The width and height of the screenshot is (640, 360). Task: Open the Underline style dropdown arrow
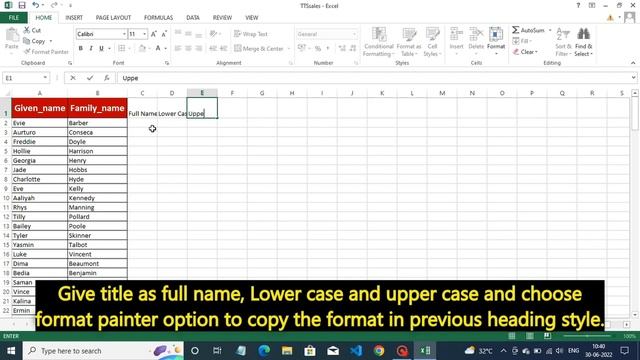(109, 49)
